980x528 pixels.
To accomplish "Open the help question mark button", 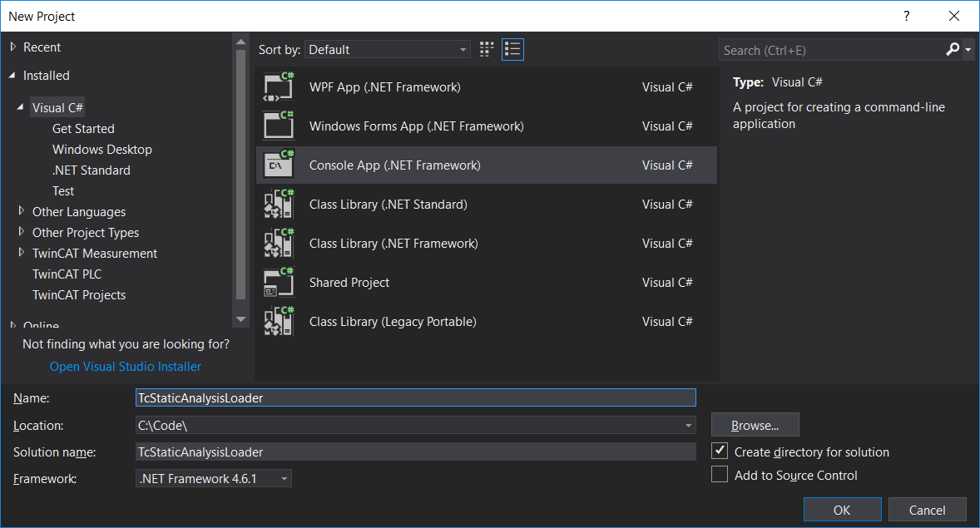I will click(x=906, y=17).
